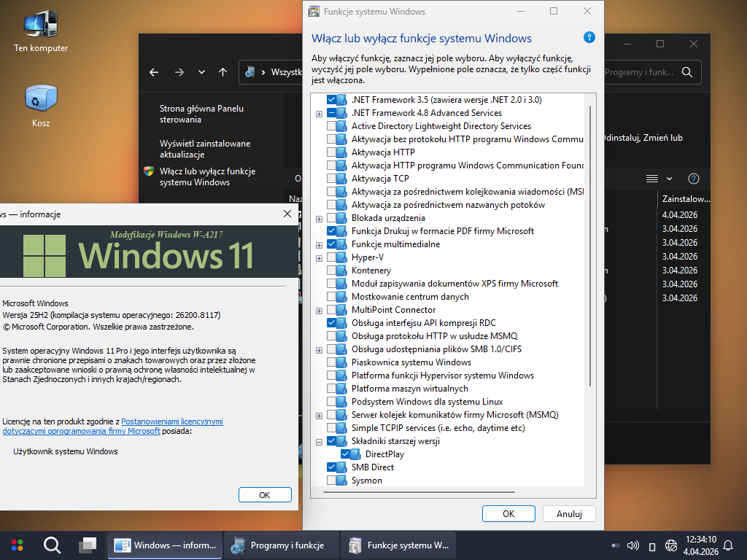Viewport: 747px width, 560px height.
Task: Open the notifications bell icon
Action: click(x=727, y=545)
